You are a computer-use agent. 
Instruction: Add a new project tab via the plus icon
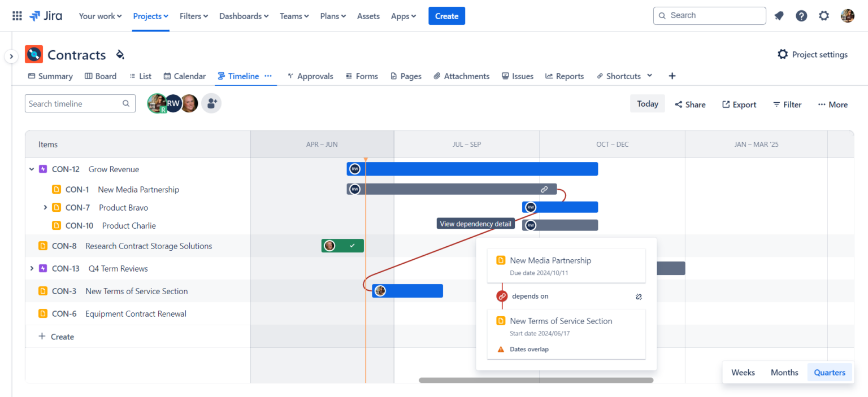[x=671, y=76]
